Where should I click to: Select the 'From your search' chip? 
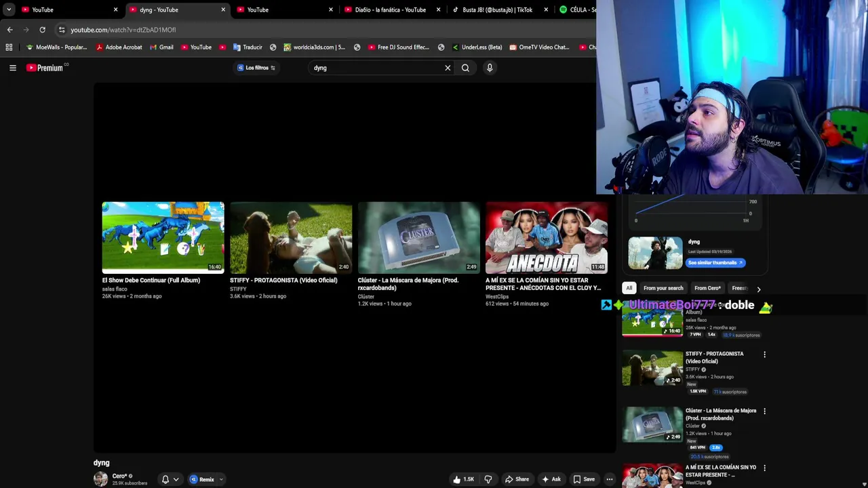(x=663, y=288)
